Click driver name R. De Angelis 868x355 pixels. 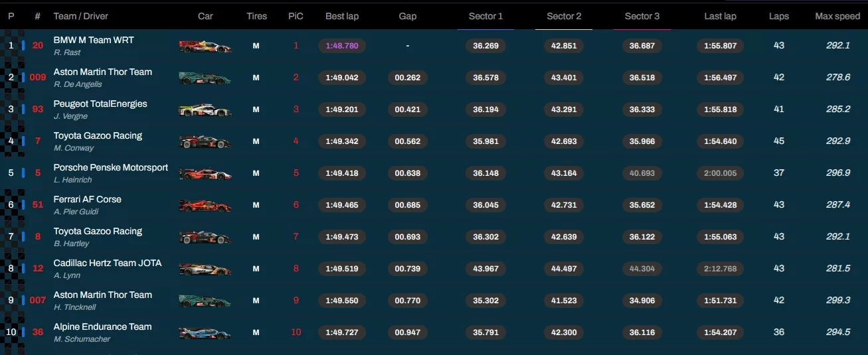pyautogui.click(x=78, y=84)
